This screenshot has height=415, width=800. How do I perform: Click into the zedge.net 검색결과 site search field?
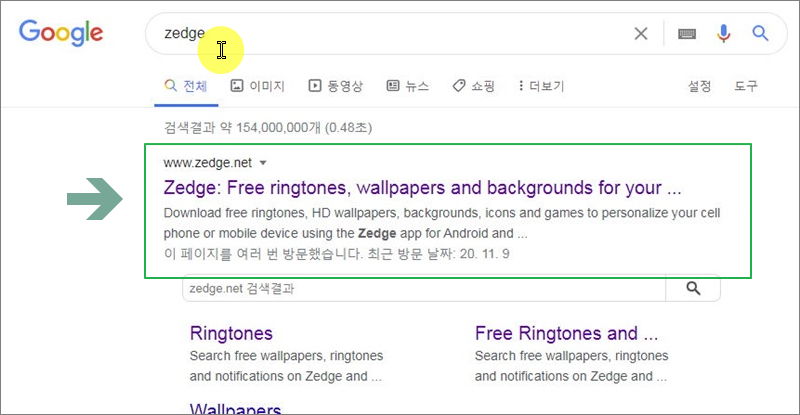[424, 288]
